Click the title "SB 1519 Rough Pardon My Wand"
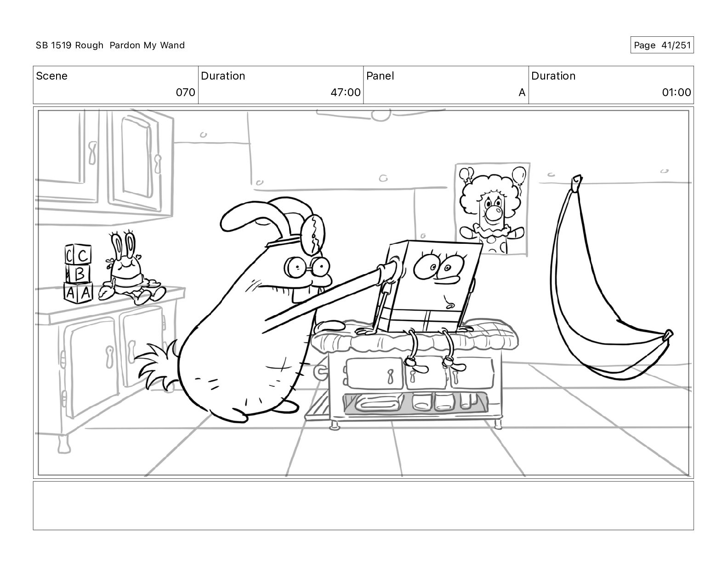Screen dimensions: 728x563 110,45
